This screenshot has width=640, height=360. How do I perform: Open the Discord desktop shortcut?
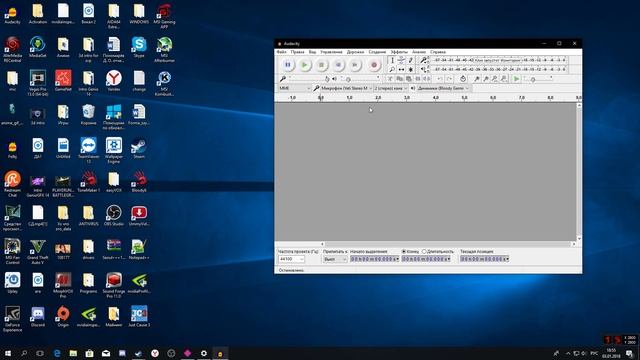(38, 317)
